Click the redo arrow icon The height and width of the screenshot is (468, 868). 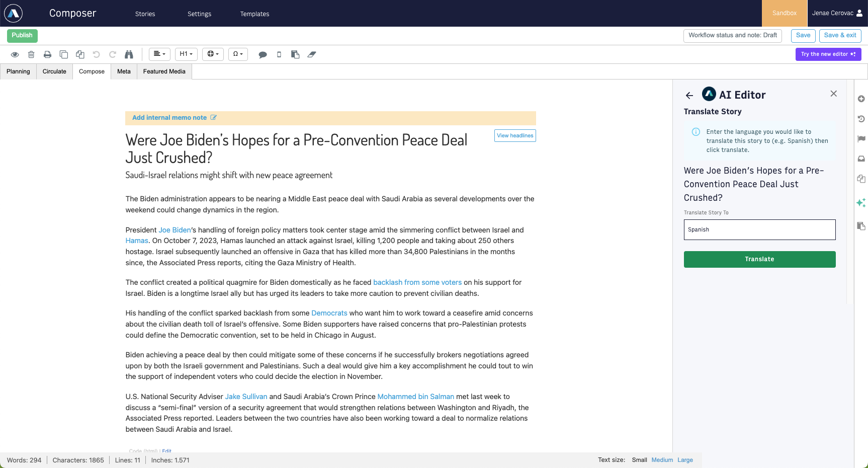113,54
